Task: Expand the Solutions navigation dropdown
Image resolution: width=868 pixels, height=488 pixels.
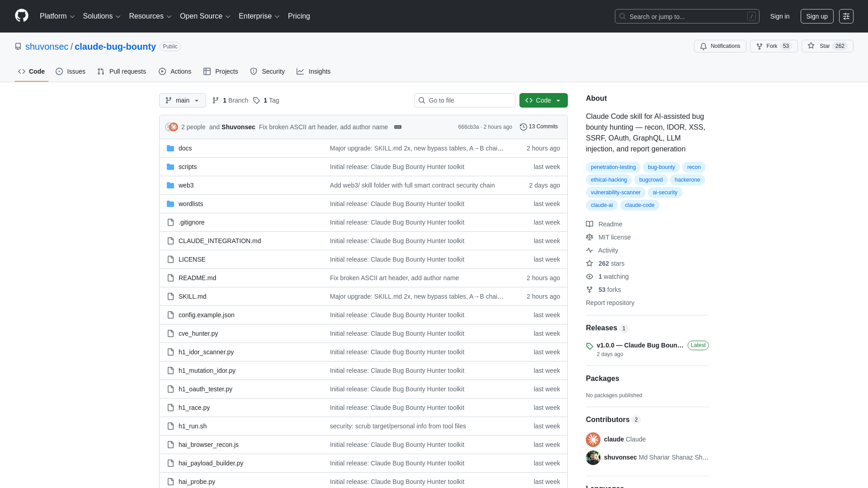Action: tap(101, 16)
